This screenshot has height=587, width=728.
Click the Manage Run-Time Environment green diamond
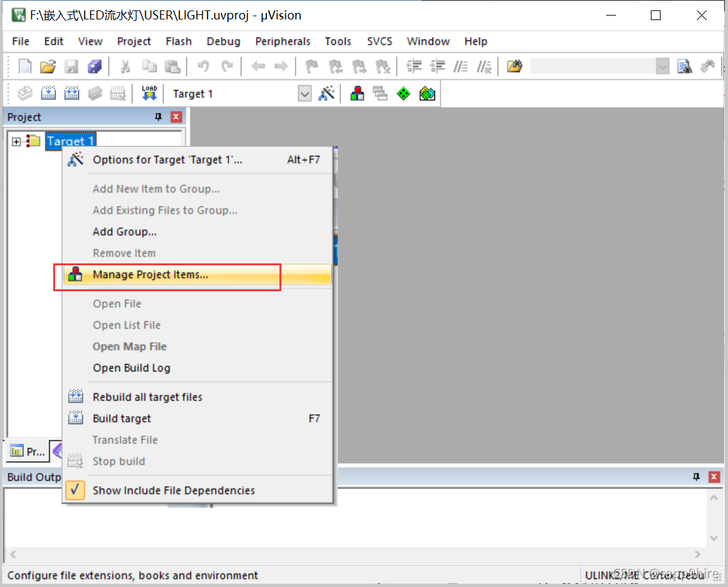(x=403, y=94)
